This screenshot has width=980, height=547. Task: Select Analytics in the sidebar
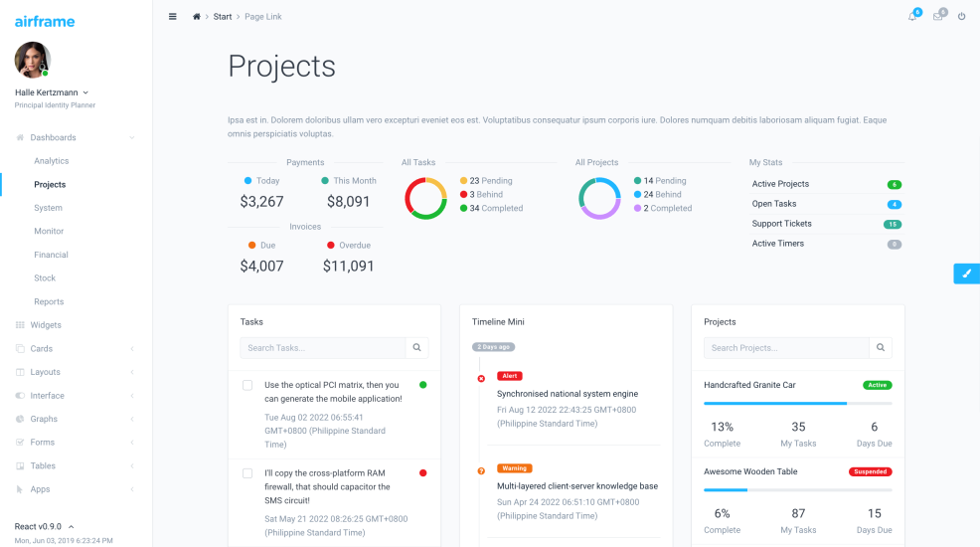pyautogui.click(x=52, y=161)
